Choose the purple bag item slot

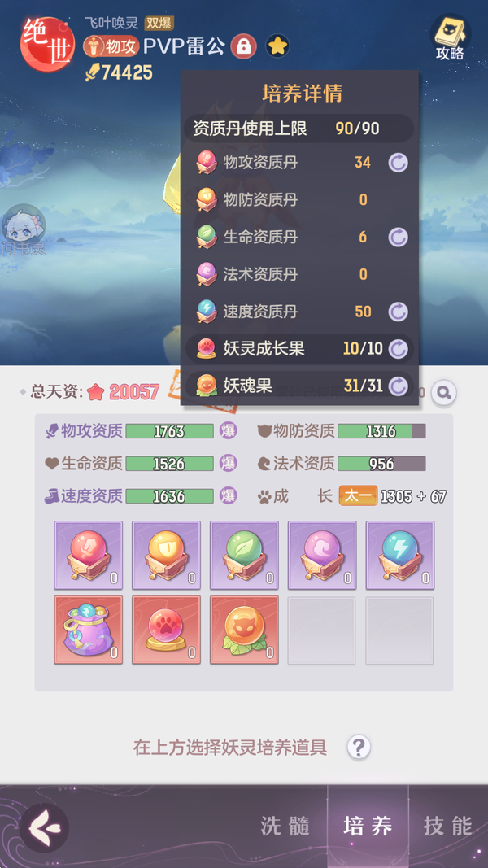click(89, 630)
